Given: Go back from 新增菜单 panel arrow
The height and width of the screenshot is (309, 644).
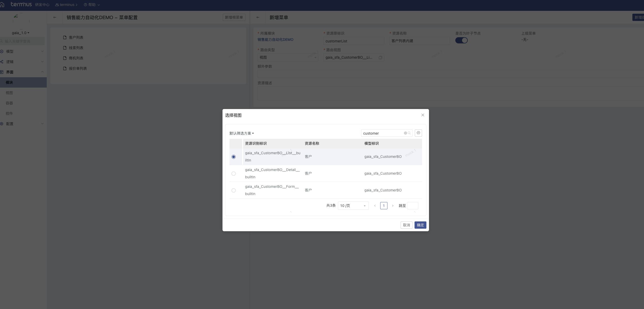Looking at the screenshot, I should [258, 17].
